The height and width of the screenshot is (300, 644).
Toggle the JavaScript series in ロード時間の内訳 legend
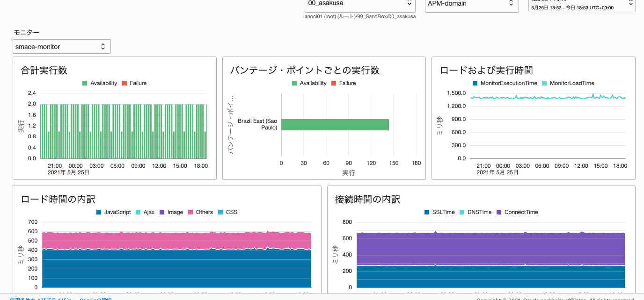pos(115,212)
